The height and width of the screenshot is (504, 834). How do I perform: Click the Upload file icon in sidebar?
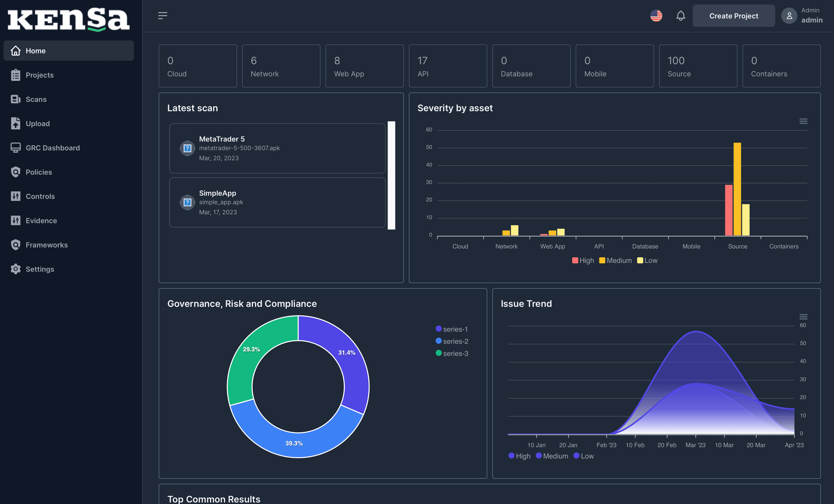click(x=16, y=124)
